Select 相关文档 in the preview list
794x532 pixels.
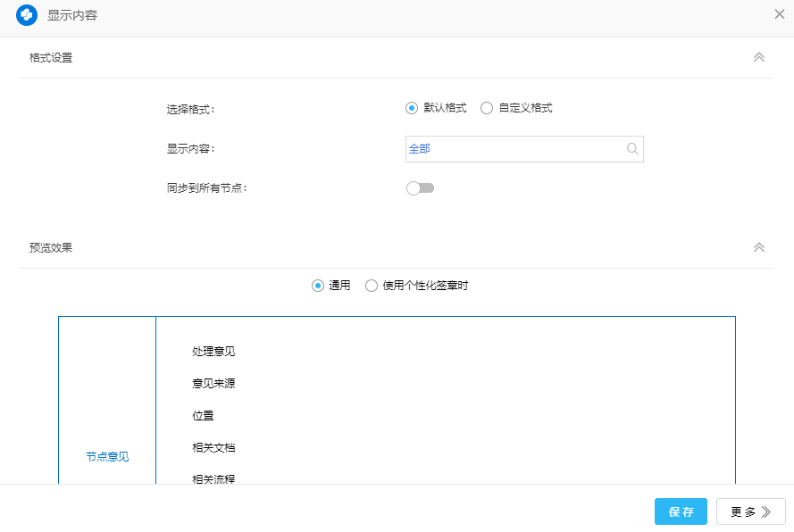click(x=213, y=448)
